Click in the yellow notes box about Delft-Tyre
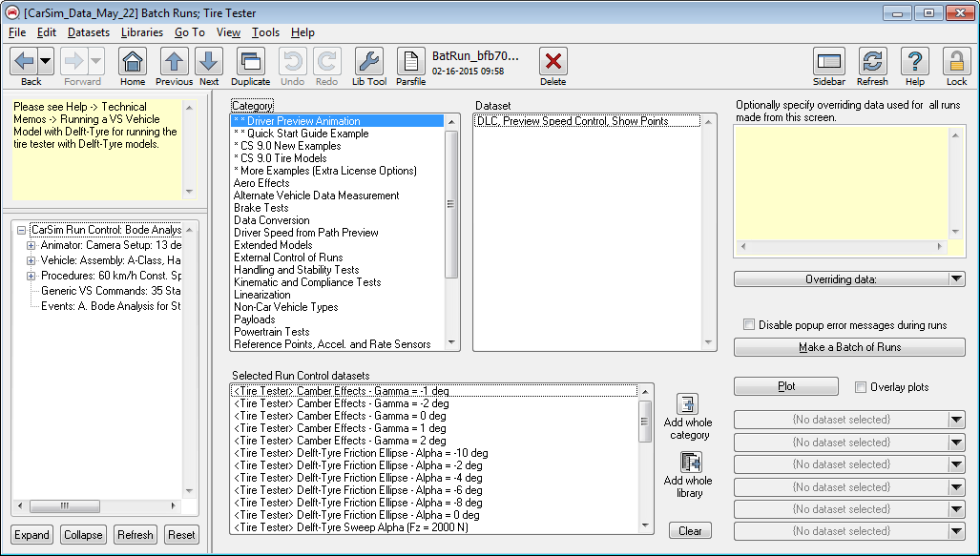This screenshot has width=980, height=556. [98, 150]
